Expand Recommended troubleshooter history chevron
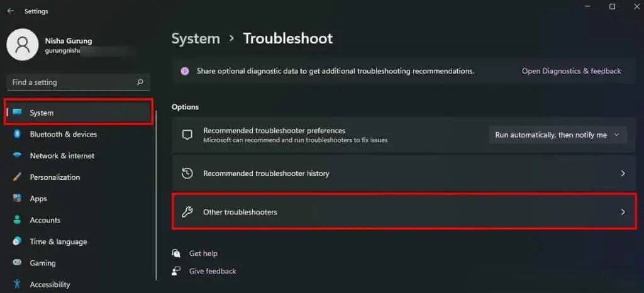644x293 pixels. pos(623,174)
